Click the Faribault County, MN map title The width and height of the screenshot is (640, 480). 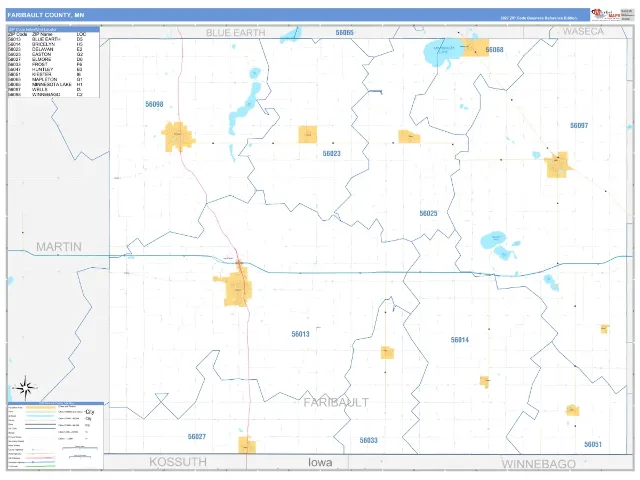pos(46,15)
